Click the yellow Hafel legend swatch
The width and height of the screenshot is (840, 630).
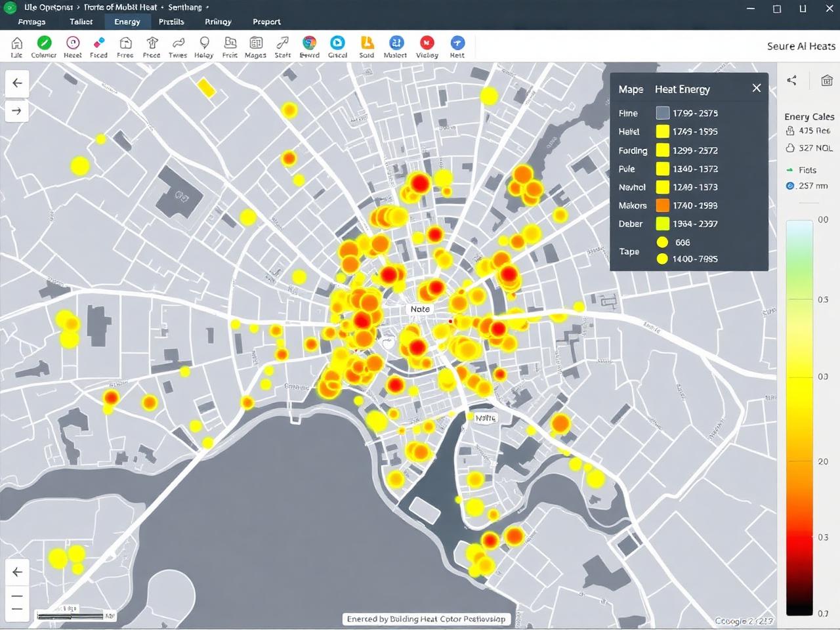[663, 131]
